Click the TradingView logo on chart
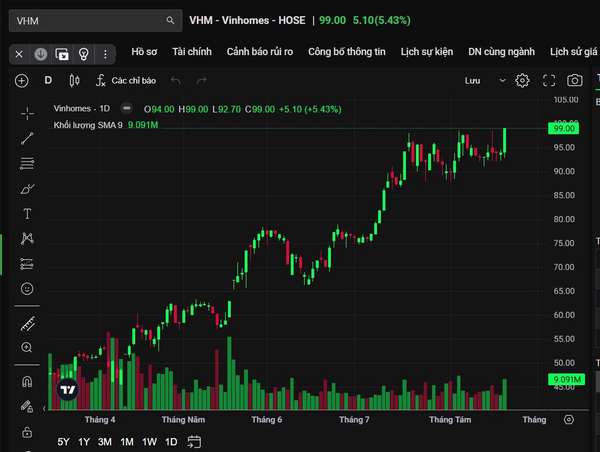Viewport: 600px width, 452px height. click(68, 390)
